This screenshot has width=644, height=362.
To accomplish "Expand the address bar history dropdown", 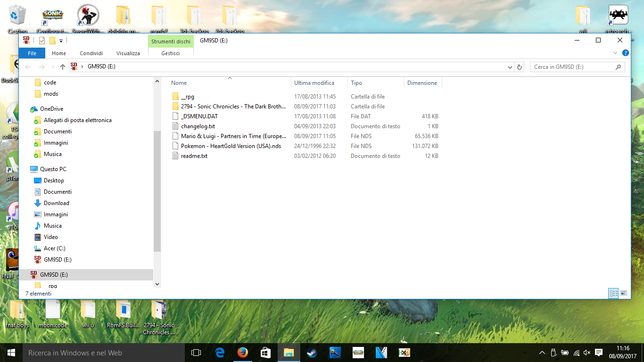I will (510, 67).
